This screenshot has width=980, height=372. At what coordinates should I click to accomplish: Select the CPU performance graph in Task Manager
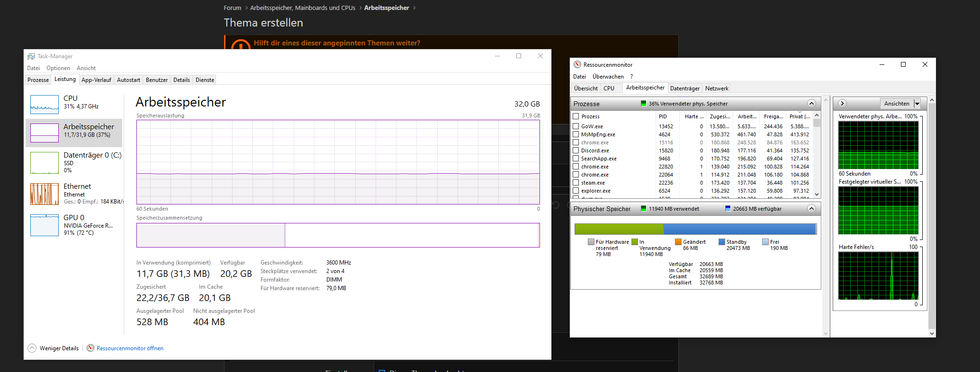(45, 104)
